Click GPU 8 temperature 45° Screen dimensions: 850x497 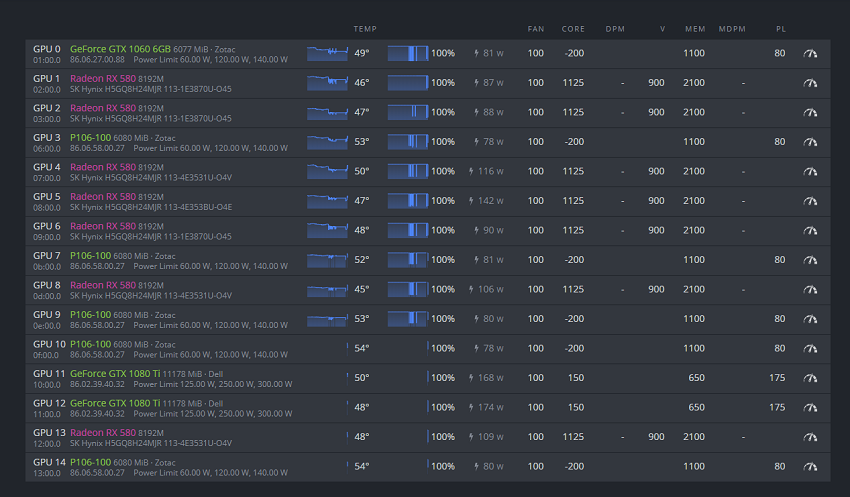(362, 289)
